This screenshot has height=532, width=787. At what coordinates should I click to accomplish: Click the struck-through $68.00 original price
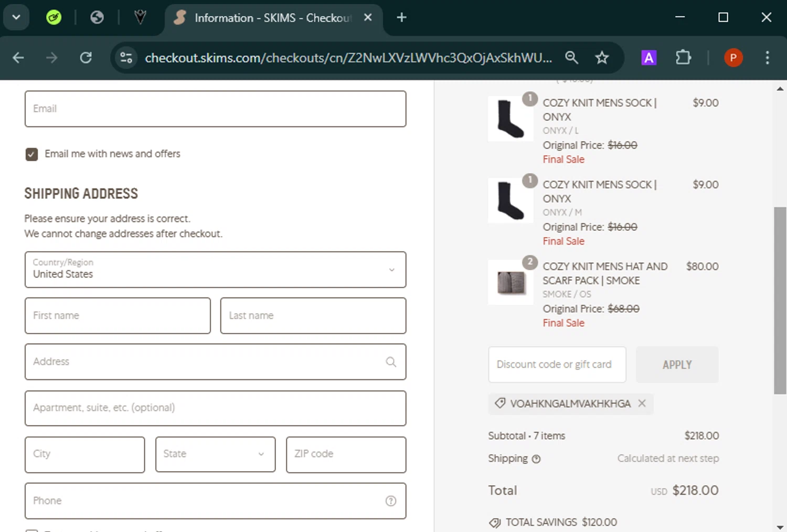click(623, 309)
